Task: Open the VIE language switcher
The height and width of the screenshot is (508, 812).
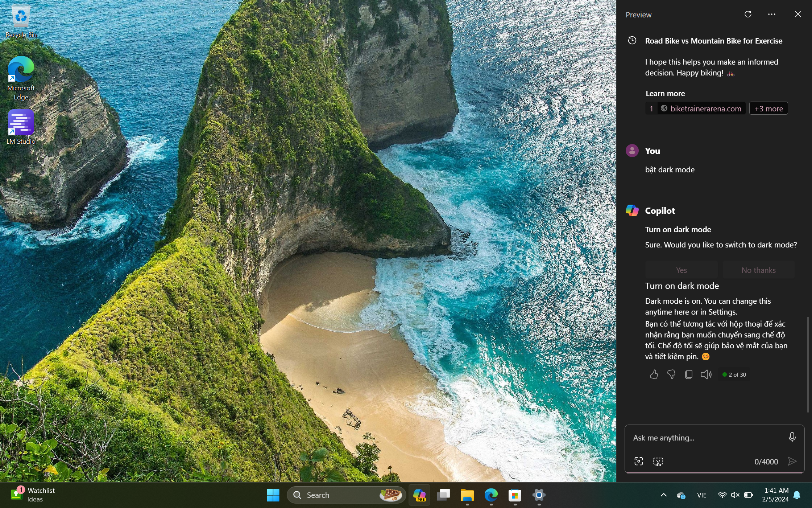Action: 702,495
